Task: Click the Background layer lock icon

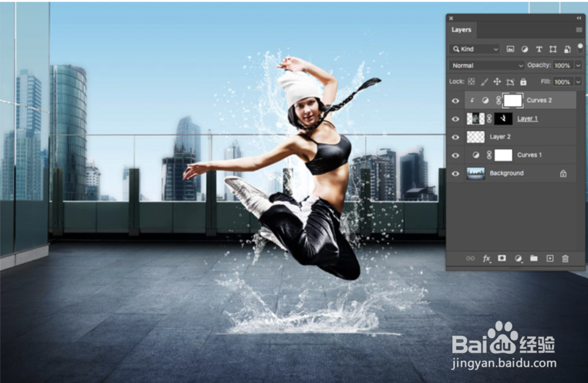Action: click(x=563, y=174)
